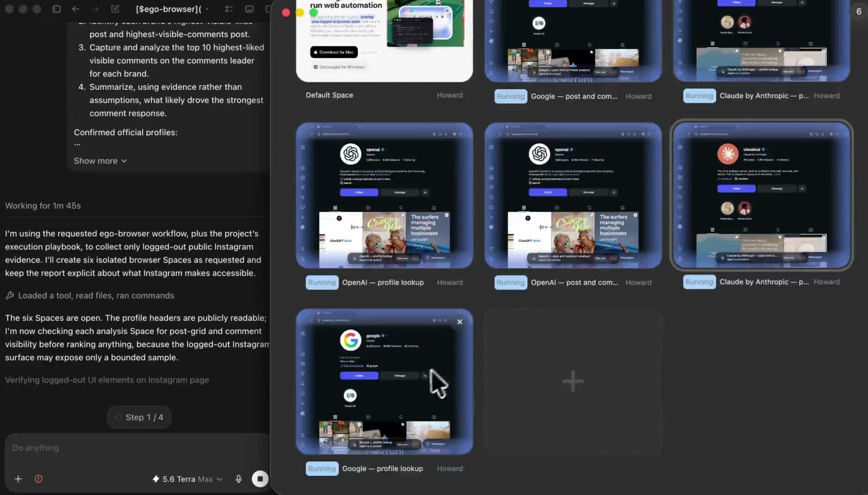The width and height of the screenshot is (868, 495).
Task: Focus the Do anything message field
Action: point(137,448)
